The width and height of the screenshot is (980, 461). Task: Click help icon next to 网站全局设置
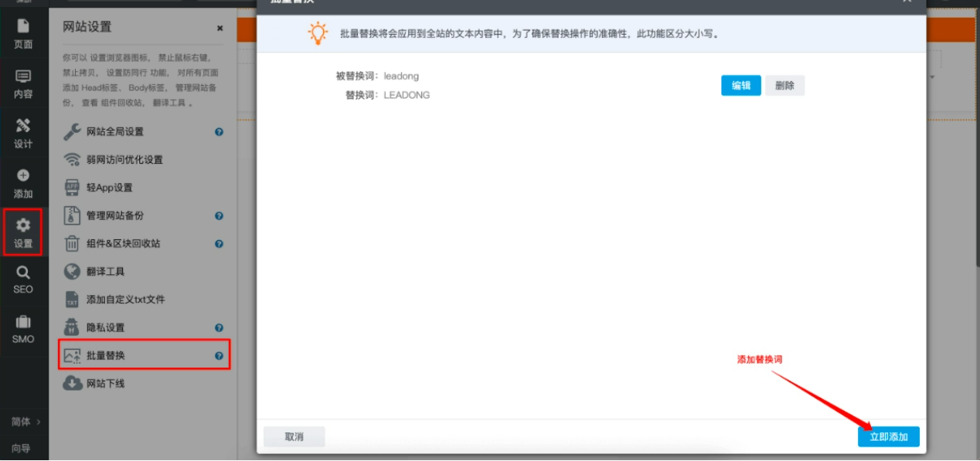pos(219,132)
